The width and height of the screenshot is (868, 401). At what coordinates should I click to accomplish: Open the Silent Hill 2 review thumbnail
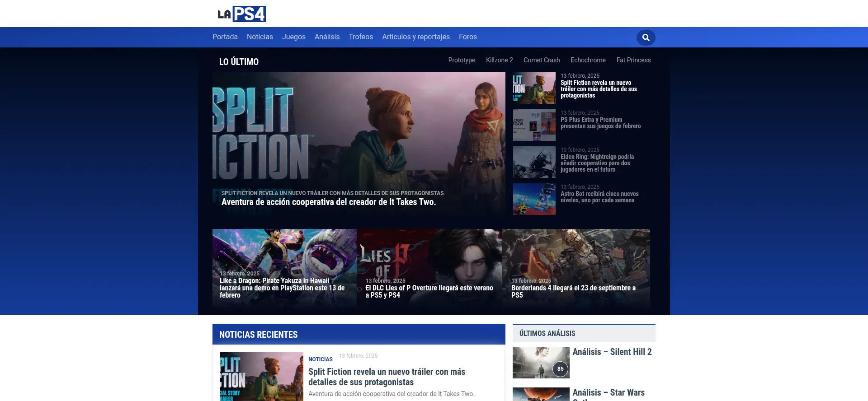tap(541, 362)
